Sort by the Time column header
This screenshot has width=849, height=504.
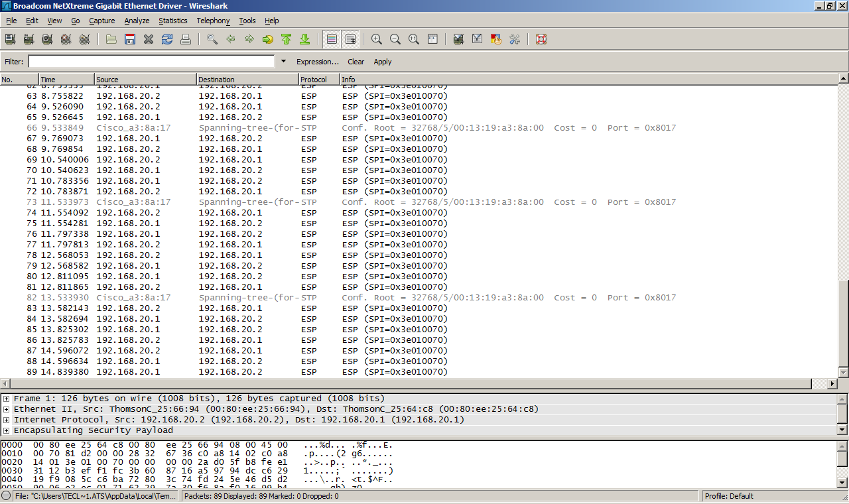[x=66, y=80]
